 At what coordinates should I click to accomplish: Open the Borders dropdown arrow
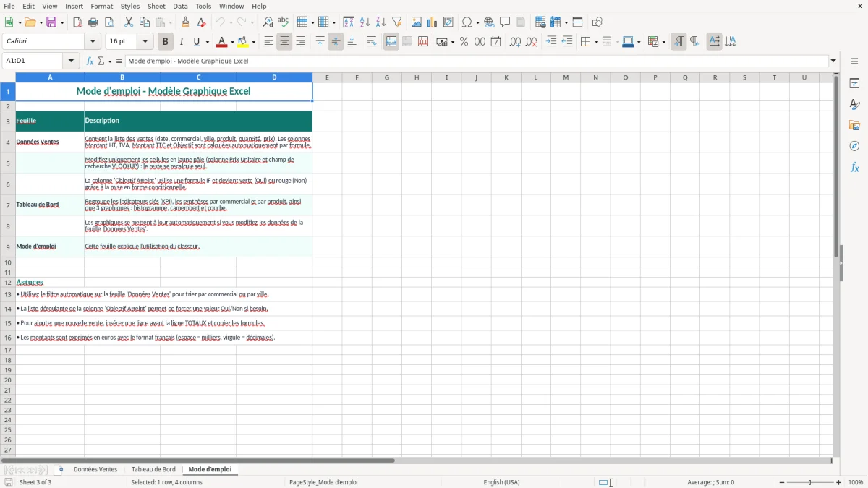pyautogui.click(x=596, y=42)
